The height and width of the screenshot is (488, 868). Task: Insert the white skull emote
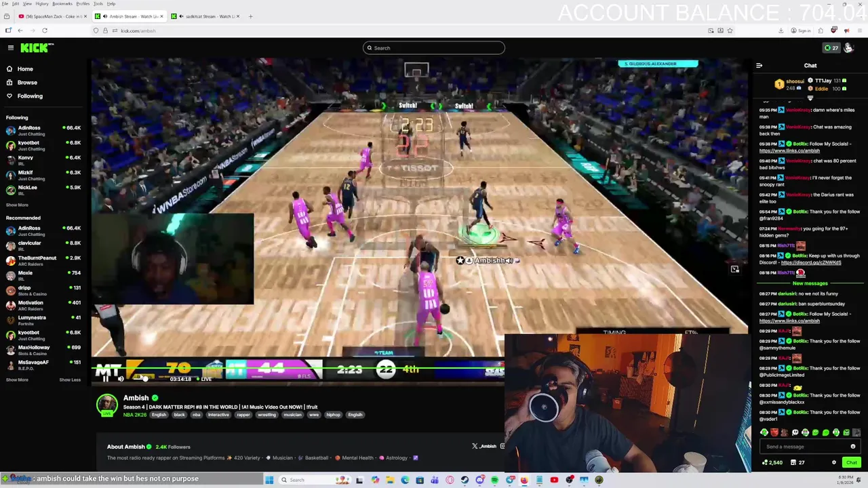coord(795,432)
